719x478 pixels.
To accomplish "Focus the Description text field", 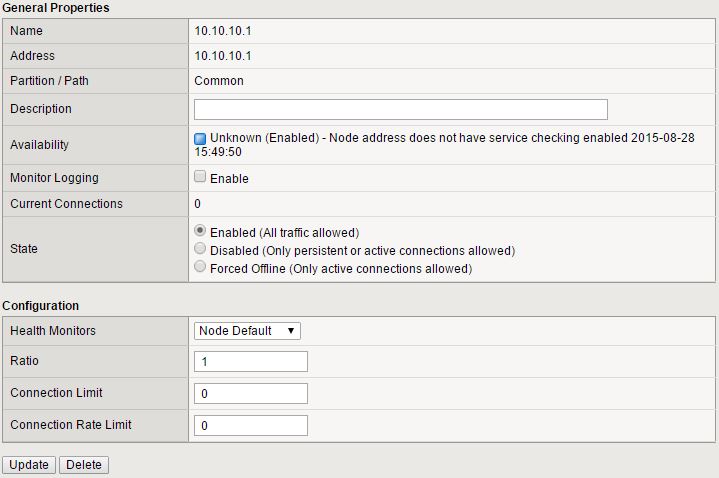I will pos(400,109).
